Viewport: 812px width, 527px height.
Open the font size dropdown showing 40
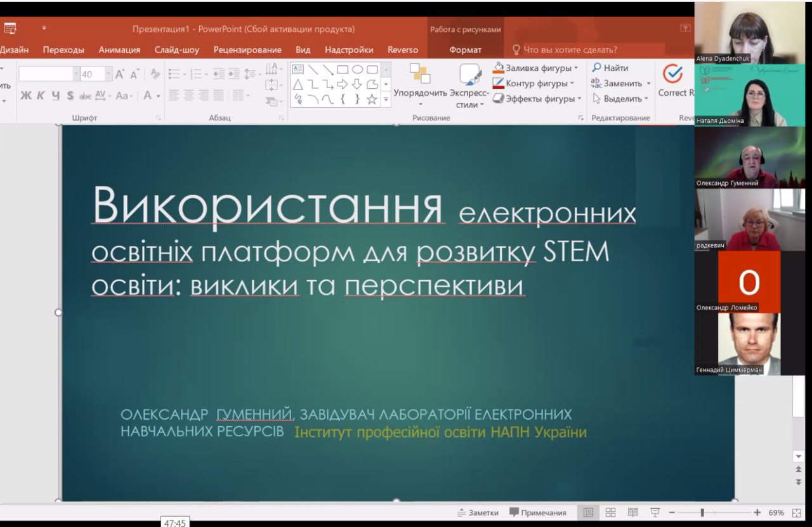pyautogui.click(x=108, y=75)
